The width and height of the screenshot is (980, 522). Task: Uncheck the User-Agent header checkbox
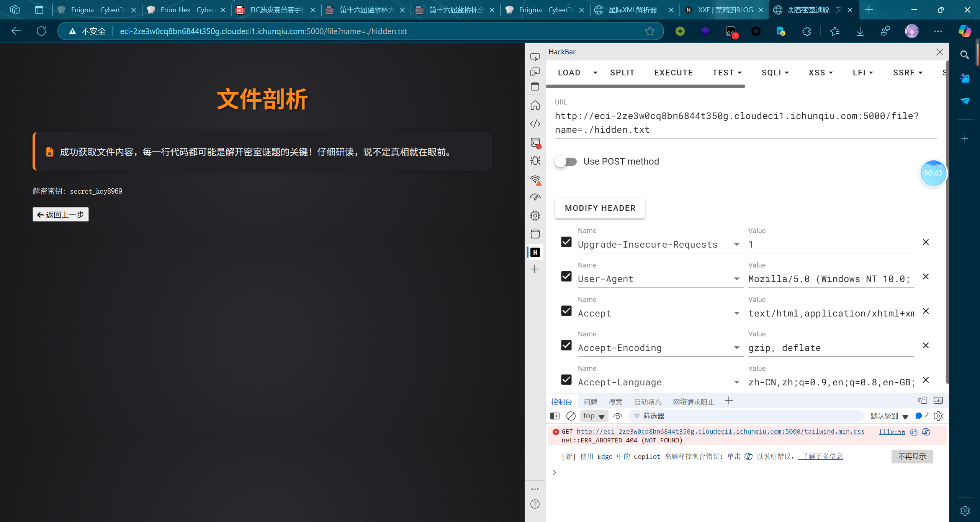566,276
